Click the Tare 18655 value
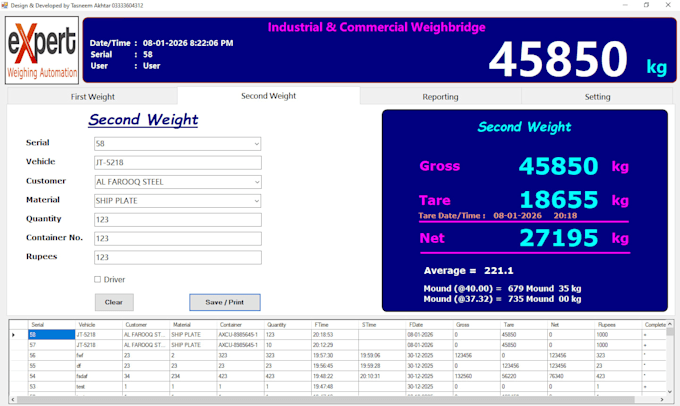 pyautogui.click(x=559, y=200)
